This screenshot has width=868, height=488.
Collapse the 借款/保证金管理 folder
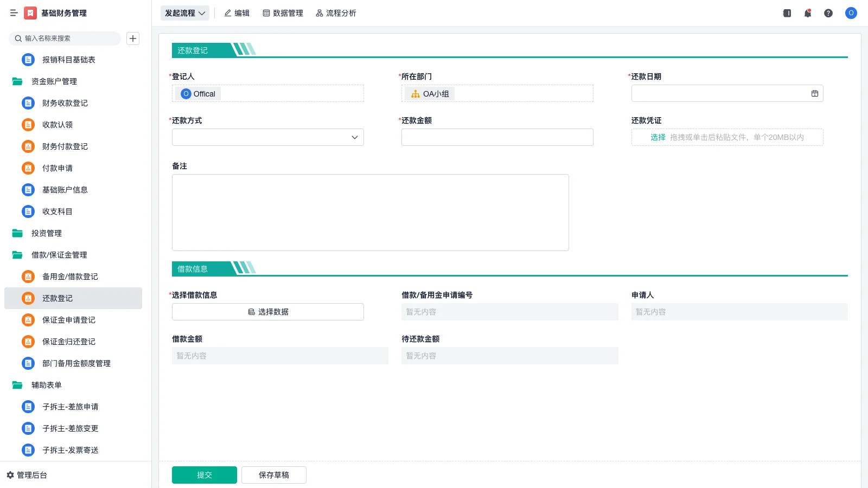73,255
